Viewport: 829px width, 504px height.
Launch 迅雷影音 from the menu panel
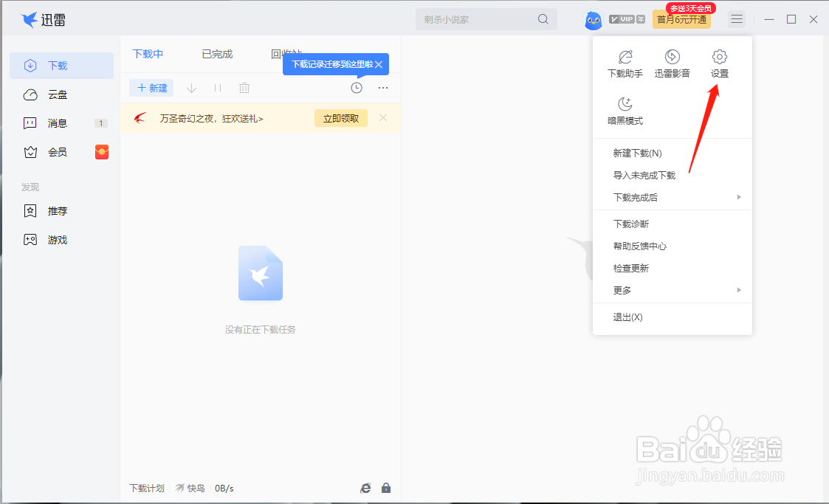point(672,63)
